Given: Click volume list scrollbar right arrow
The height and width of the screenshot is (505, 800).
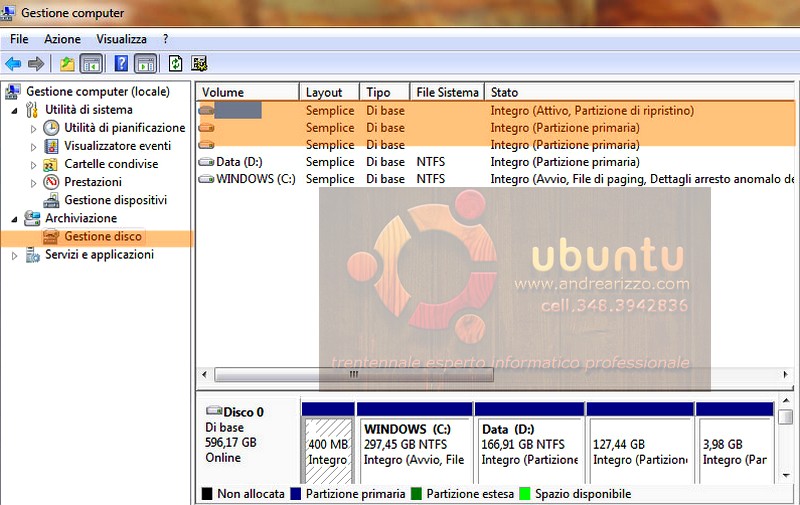Looking at the screenshot, I should [785, 375].
